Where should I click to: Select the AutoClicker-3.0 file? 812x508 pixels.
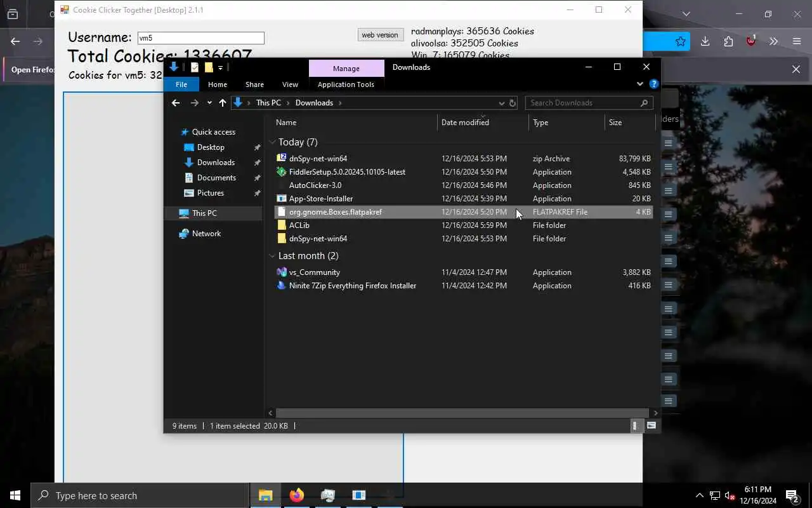[463, 185]
